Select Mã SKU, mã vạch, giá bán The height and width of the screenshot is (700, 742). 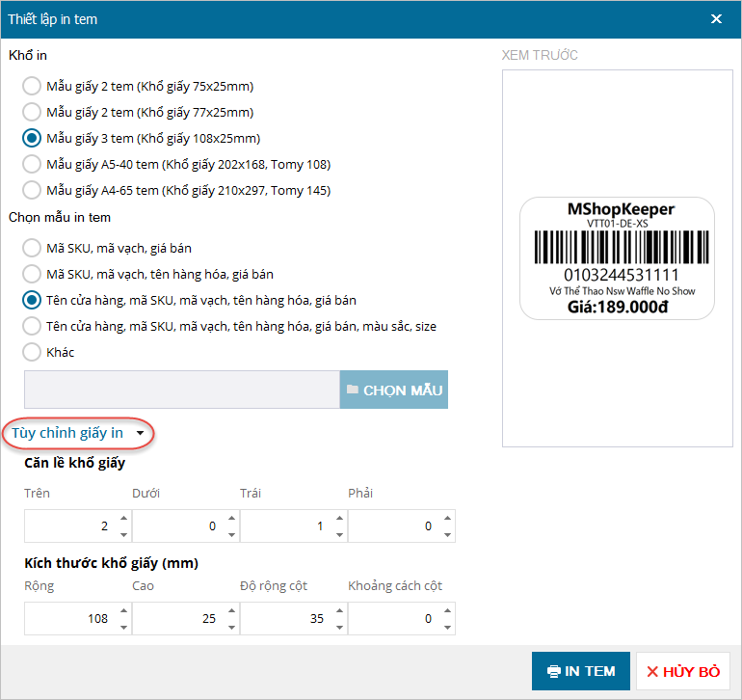[32, 248]
